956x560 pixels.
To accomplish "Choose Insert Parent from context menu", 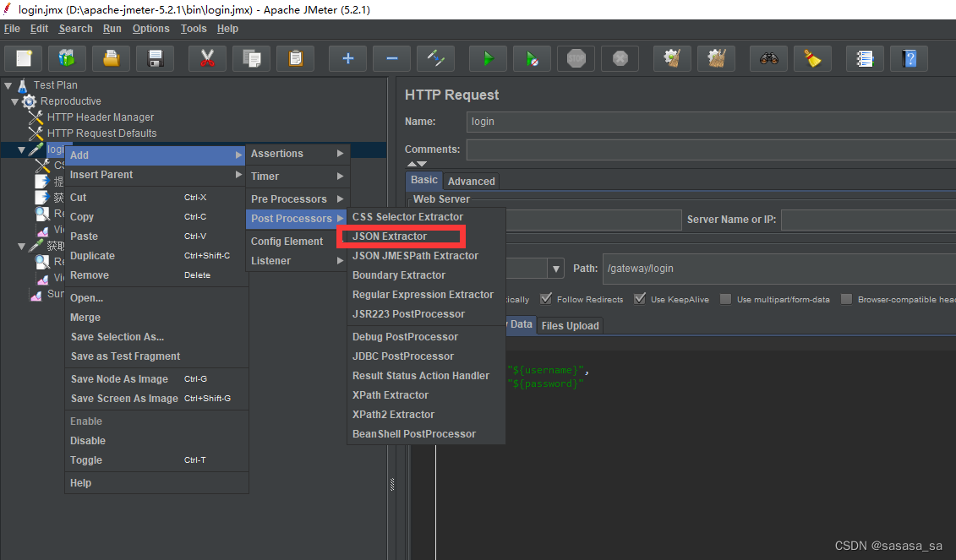I will (156, 175).
